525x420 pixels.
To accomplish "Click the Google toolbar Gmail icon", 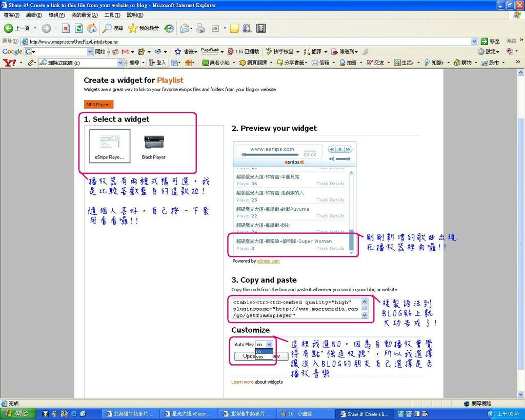I will (x=125, y=52).
